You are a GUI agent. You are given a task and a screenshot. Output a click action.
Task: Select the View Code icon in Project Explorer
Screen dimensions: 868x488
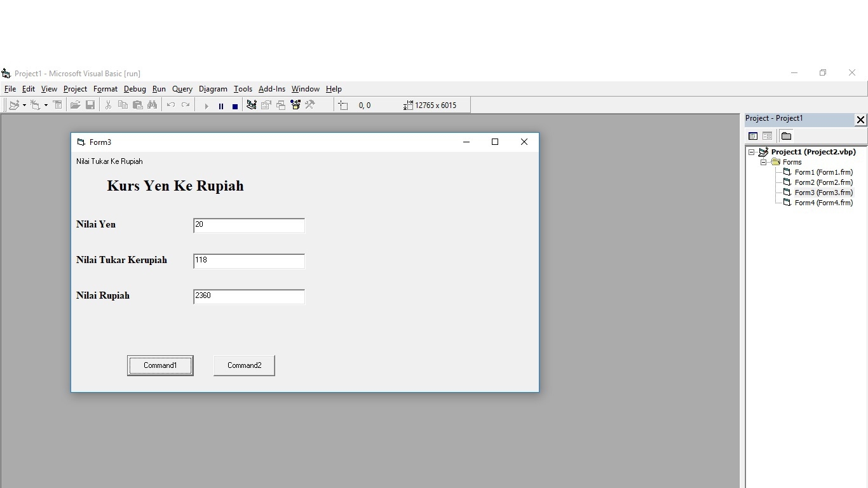[x=753, y=135]
